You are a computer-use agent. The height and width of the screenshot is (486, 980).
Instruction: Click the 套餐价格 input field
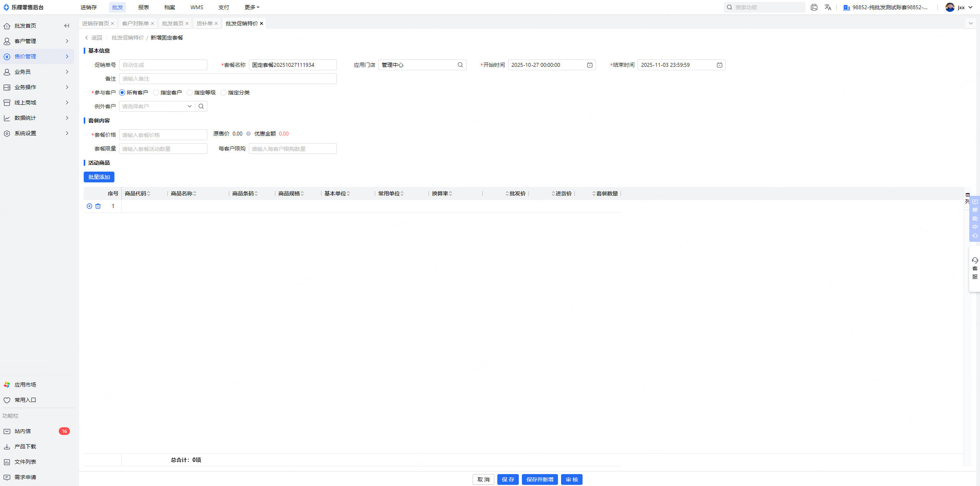(x=163, y=135)
